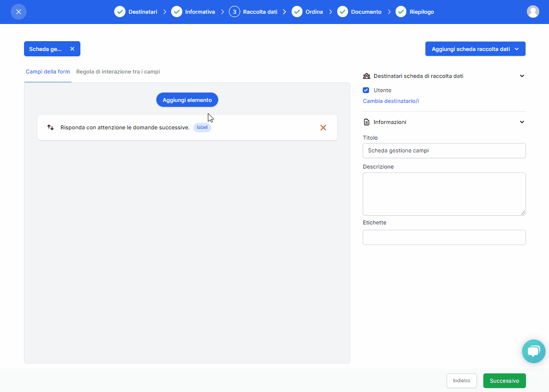The width and height of the screenshot is (549, 392).
Task: Click the green Successivo button
Action: [504, 381]
